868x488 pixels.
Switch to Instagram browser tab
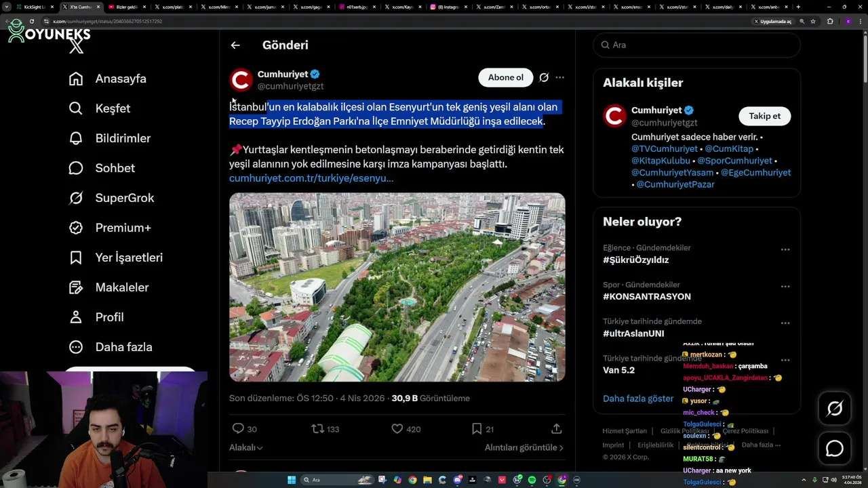click(x=449, y=7)
